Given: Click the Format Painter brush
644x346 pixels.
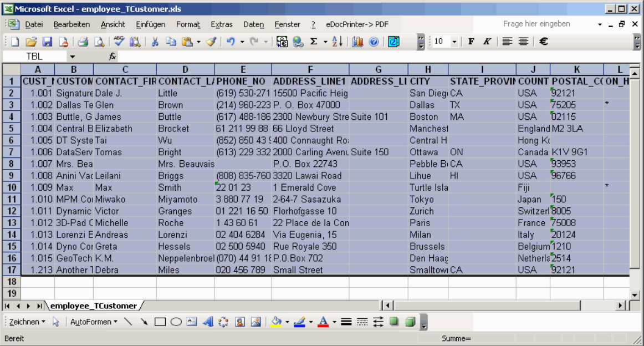Looking at the screenshot, I should click(x=211, y=42).
